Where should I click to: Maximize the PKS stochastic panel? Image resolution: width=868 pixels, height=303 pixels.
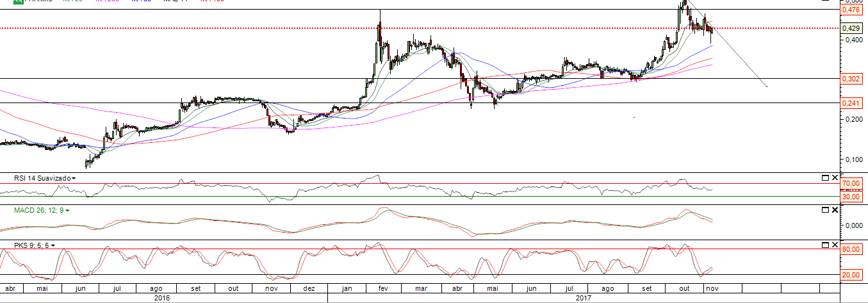click(x=825, y=245)
